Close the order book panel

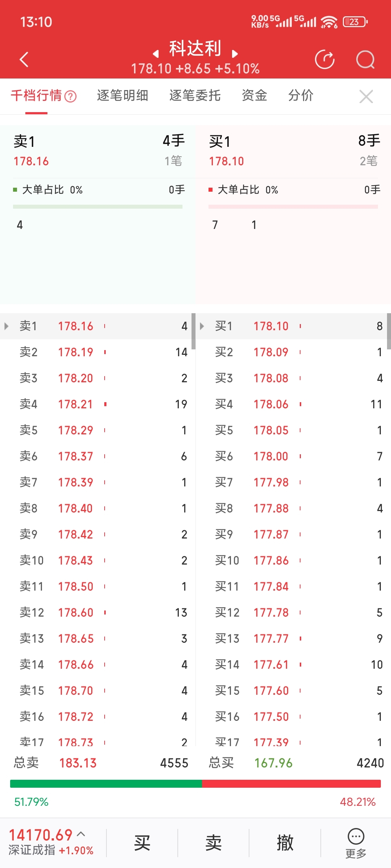click(x=366, y=97)
